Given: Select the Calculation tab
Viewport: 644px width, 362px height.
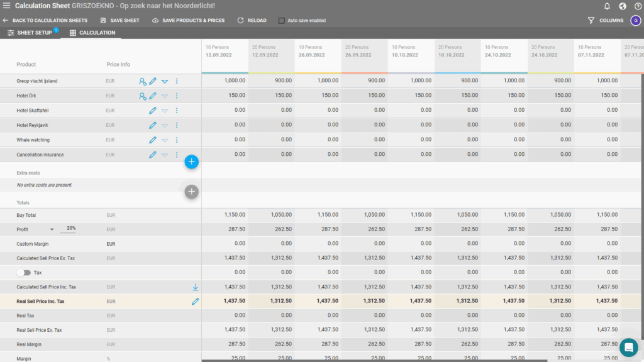Looking at the screenshot, I should (92, 32).
